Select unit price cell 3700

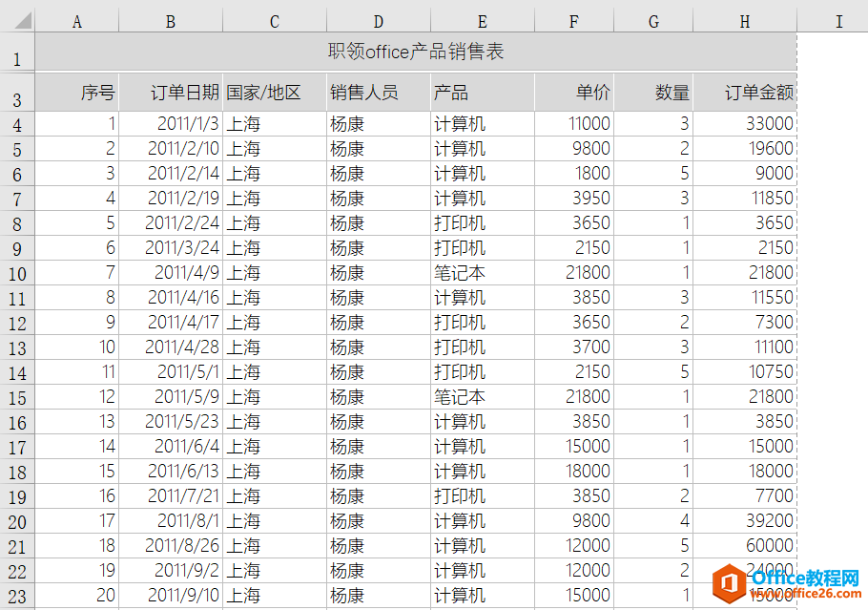pos(574,347)
